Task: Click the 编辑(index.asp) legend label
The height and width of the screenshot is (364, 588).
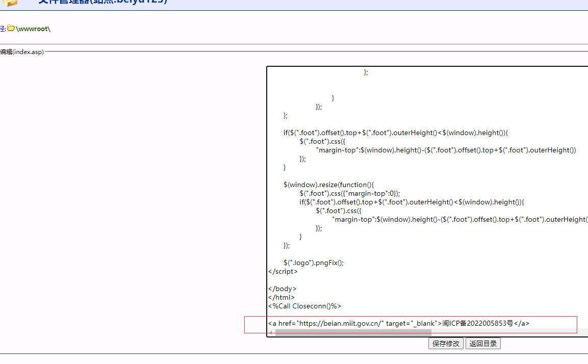Action: pyautogui.click(x=22, y=51)
